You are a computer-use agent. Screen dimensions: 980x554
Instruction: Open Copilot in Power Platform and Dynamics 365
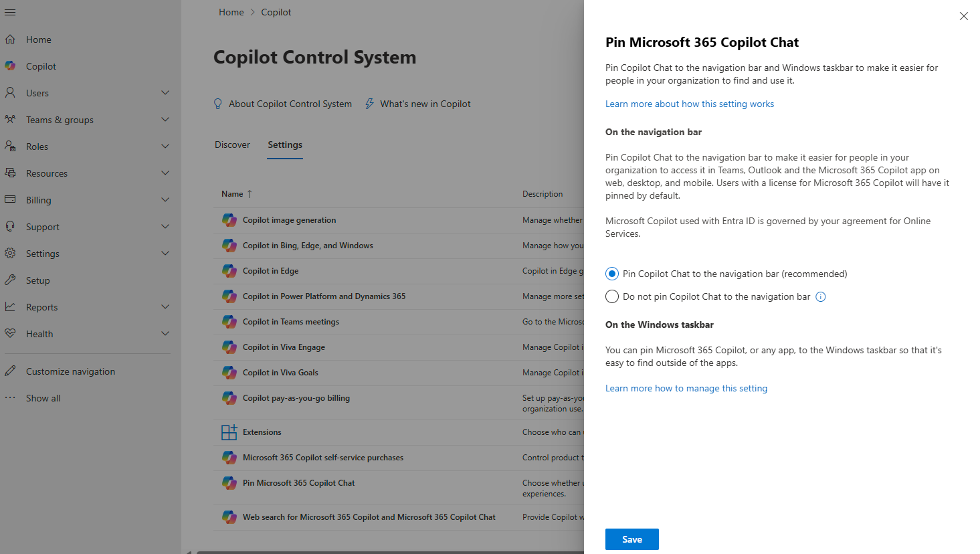click(x=324, y=296)
